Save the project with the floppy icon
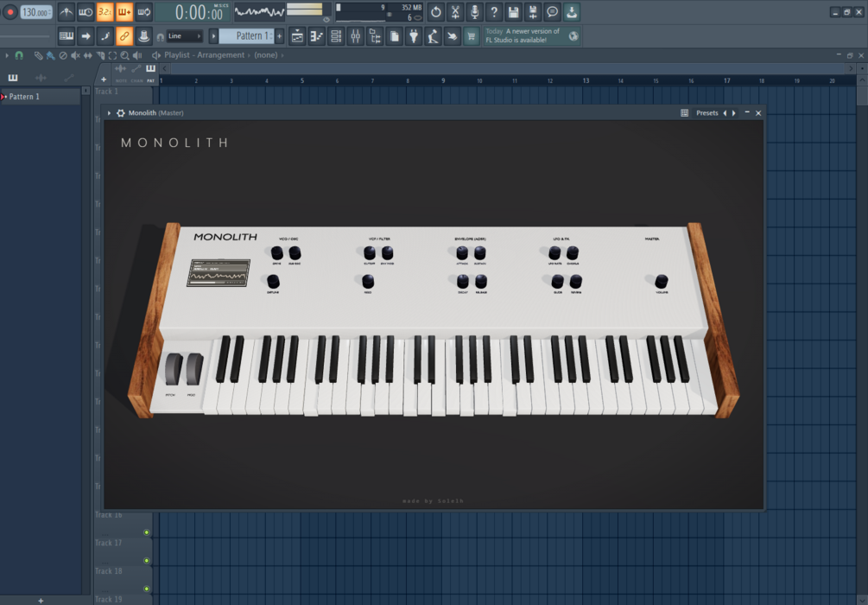 513,11
